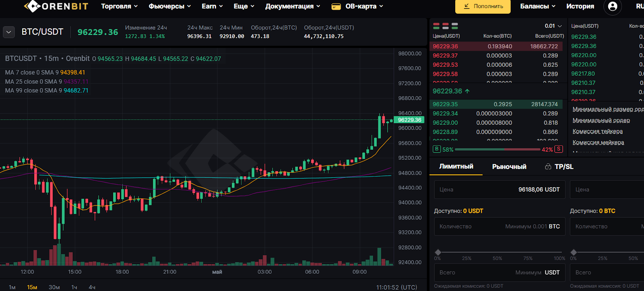
Task: Click the sell-side Цена input field
Action: point(607,190)
